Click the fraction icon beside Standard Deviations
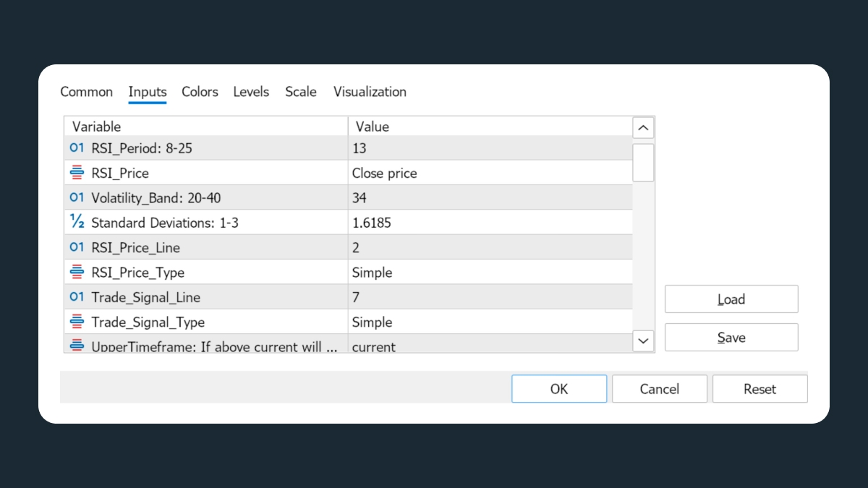Image resolution: width=868 pixels, height=488 pixels. (x=77, y=222)
